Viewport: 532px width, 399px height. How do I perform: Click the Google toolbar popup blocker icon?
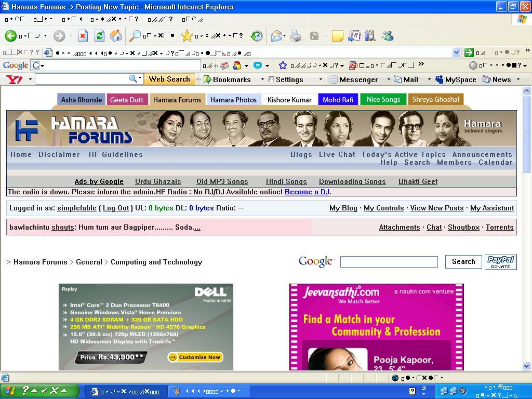point(353,65)
